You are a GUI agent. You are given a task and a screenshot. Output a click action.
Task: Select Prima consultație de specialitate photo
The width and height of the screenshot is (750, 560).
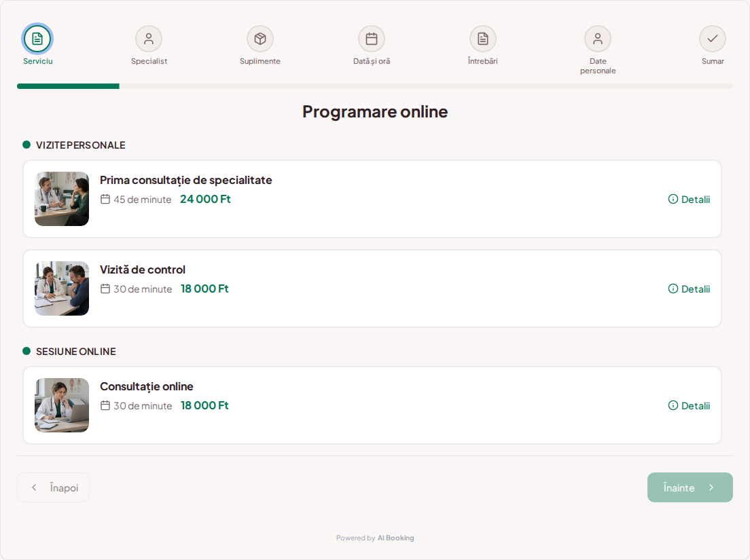pos(62,199)
